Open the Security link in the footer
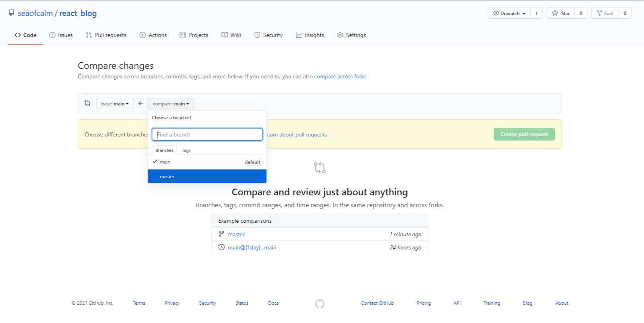644x323 pixels. tap(207, 303)
